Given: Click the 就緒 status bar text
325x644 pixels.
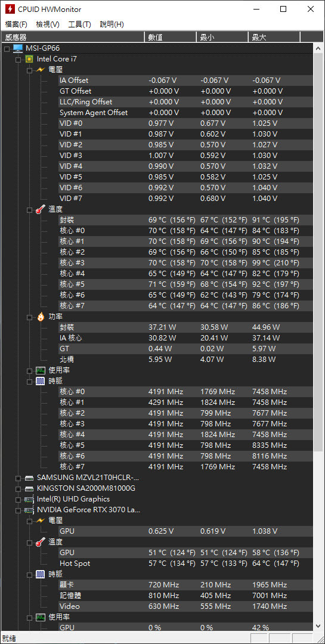Looking at the screenshot, I should point(8,638).
